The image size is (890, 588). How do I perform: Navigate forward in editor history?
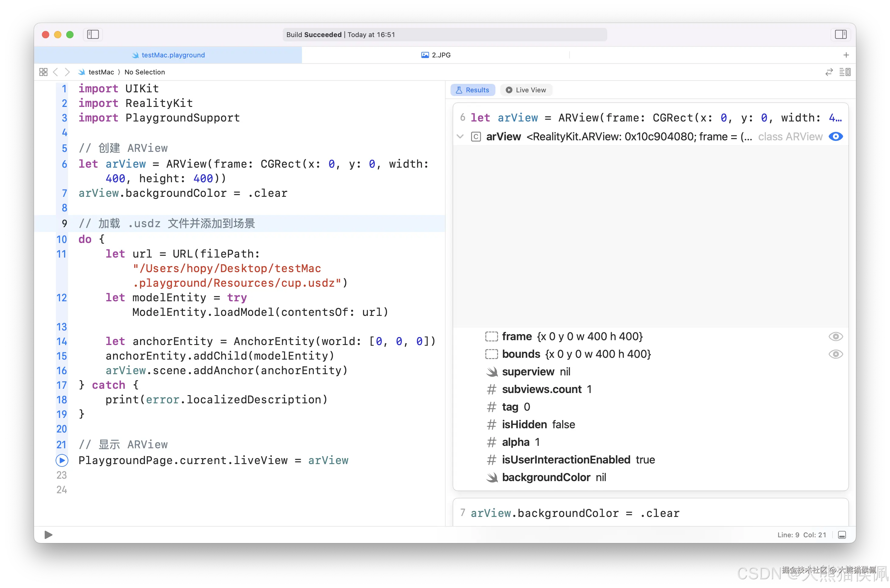pos(67,72)
